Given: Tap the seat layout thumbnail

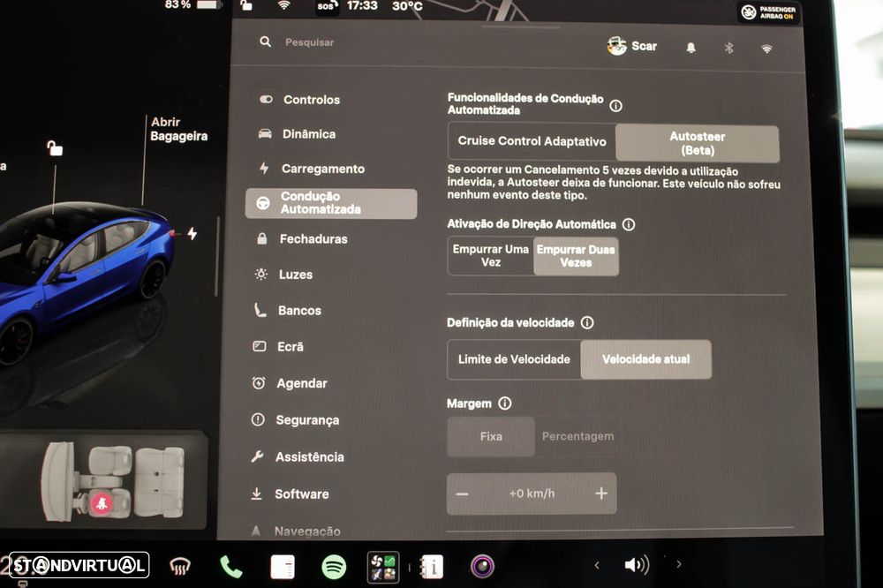Looking at the screenshot, I should 113,480.
